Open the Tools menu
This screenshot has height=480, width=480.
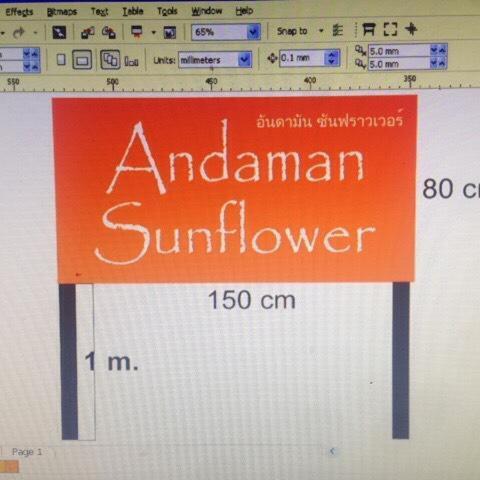coord(167,12)
